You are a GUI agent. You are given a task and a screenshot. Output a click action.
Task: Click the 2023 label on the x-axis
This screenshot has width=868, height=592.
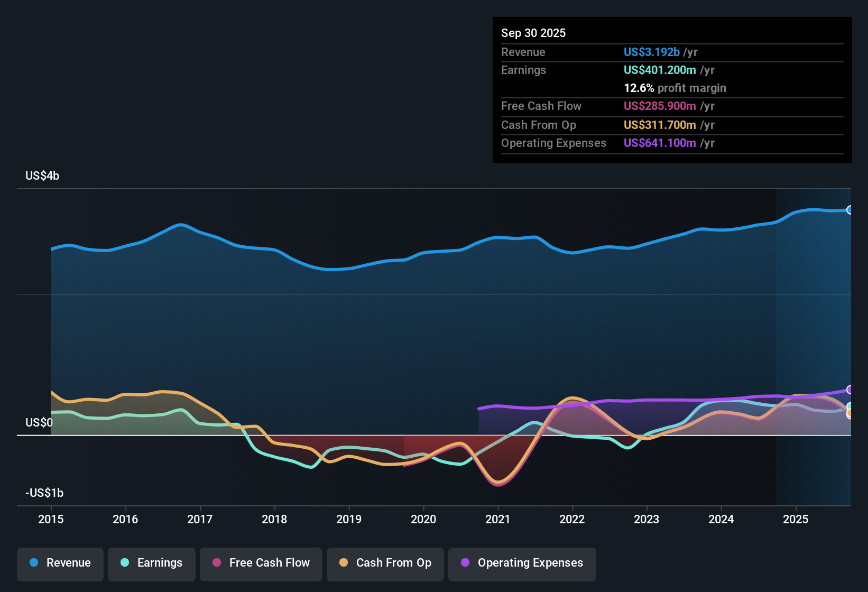click(647, 519)
